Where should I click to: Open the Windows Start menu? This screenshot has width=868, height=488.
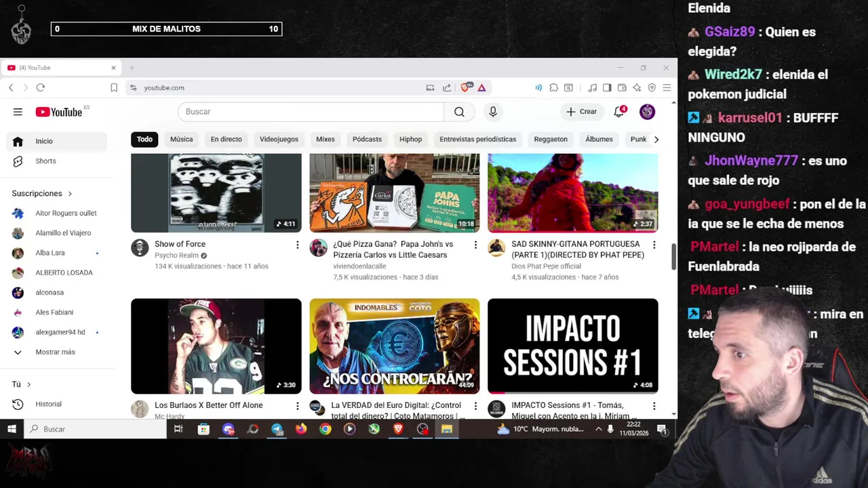coord(12,429)
